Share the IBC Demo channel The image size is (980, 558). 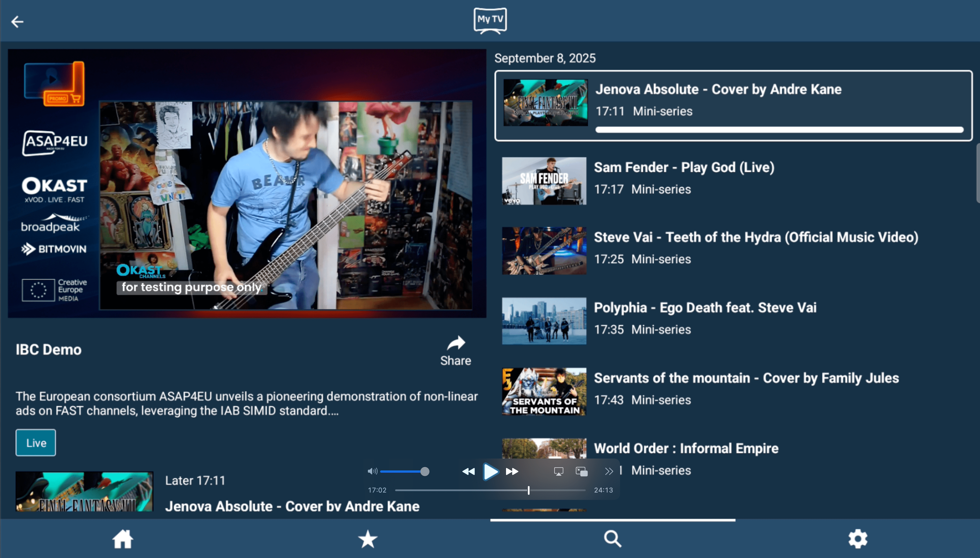point(456,351)
